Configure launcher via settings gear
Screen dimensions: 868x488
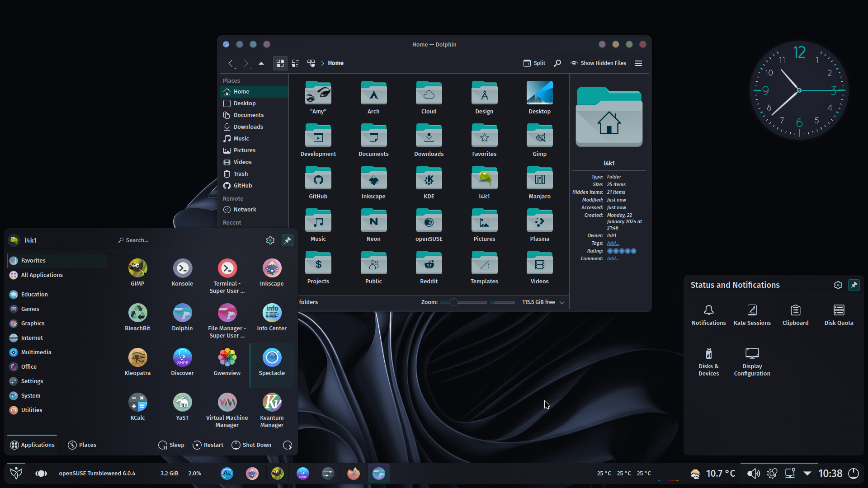point(270,240)
